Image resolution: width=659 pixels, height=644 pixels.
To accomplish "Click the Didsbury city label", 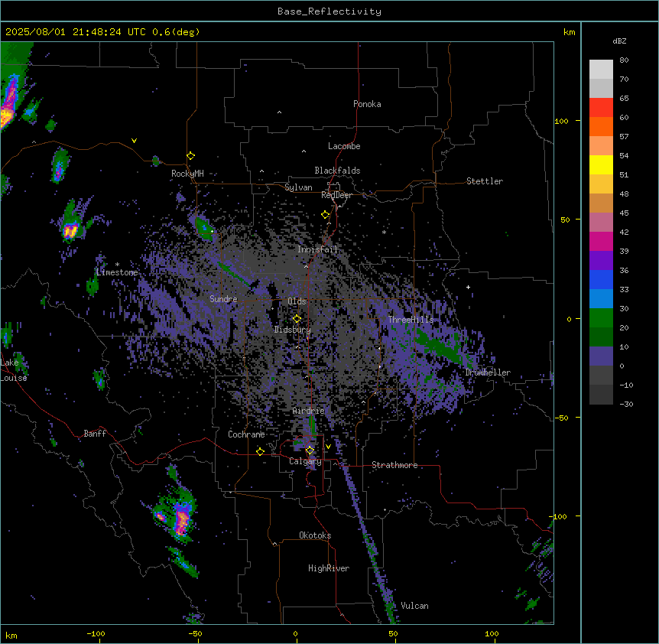I will [293, 330].
